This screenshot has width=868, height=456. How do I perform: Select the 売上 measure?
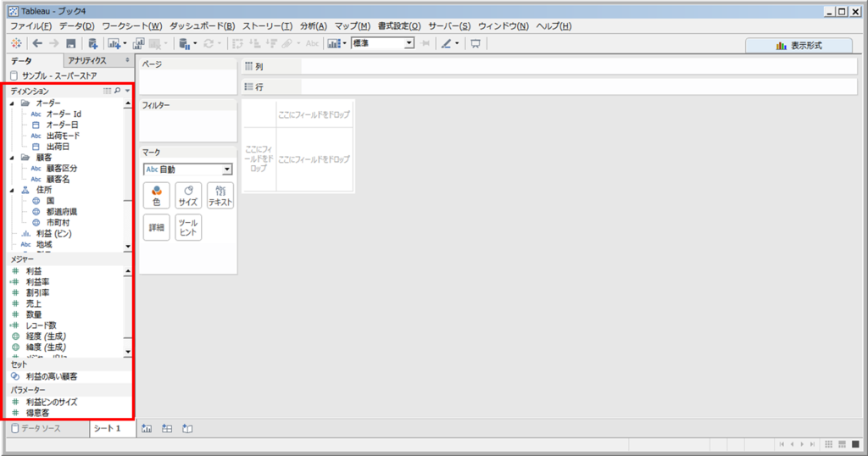coord(34,303)
